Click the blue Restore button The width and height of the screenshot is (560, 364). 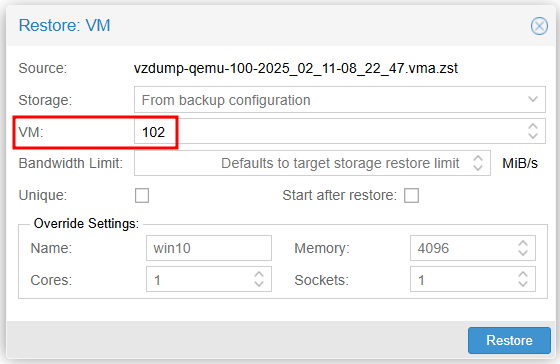[x=509, y=340]
